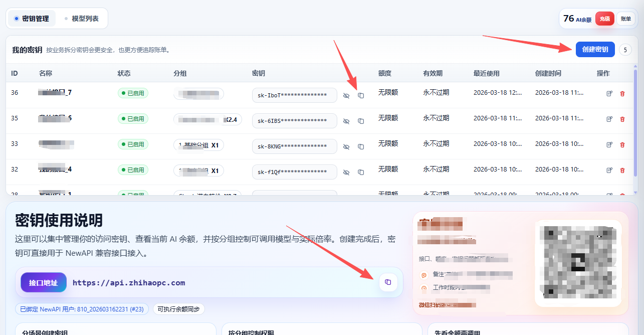Screen dimensions: 644x335
Task: Toggle visibility of the sk-f1Qf key
Action: [346, 173]
